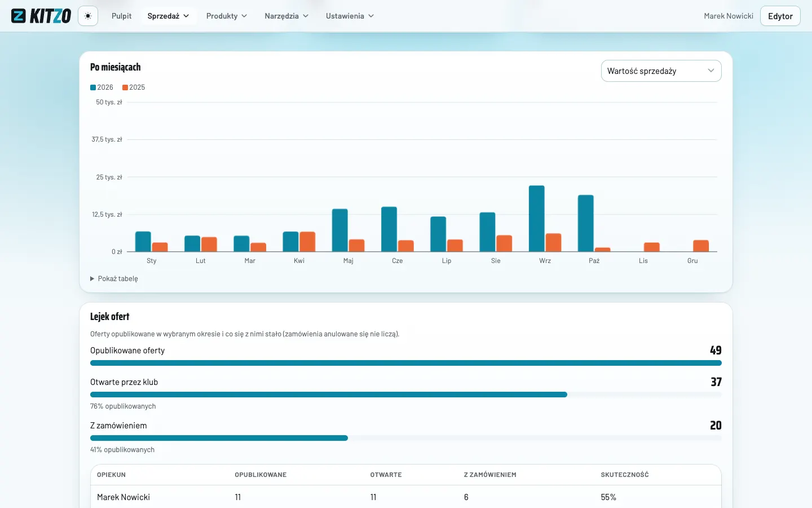Click the 76% opublikowanych text
Image resolution: width=812 pixels, height=508 pixels.
tap(123, 406)
